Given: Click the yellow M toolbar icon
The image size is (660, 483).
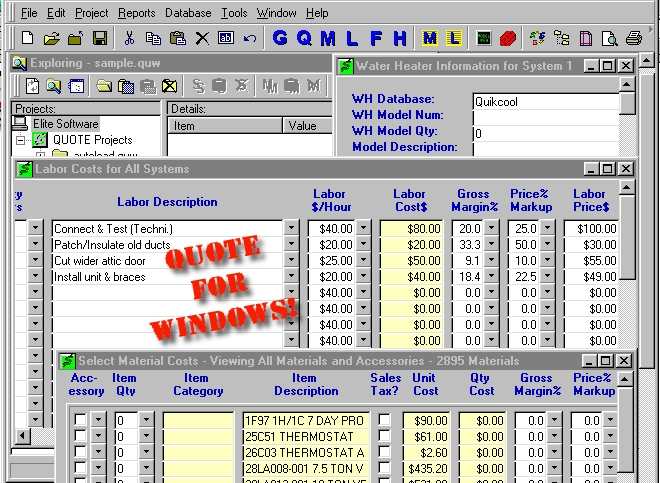Looking at the screenshot, I should pyautogui.click(x=430, y=39).
